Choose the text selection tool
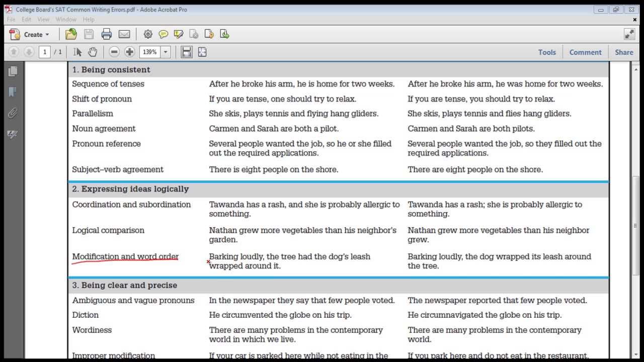 click(x=77, y=52)
